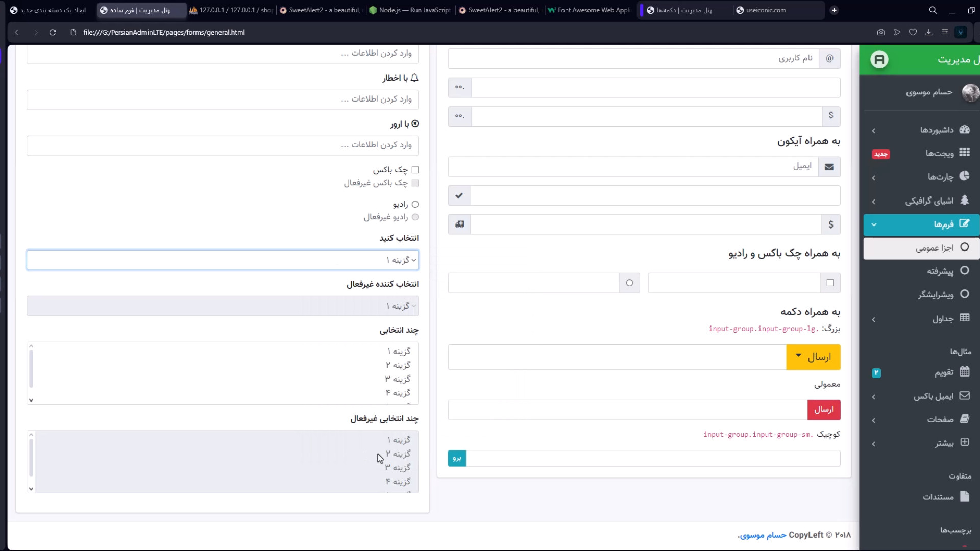This screenshot has width=980, height=551.
Task: Open اجزا عمومی submenu item
Action: tap(921, 248)
